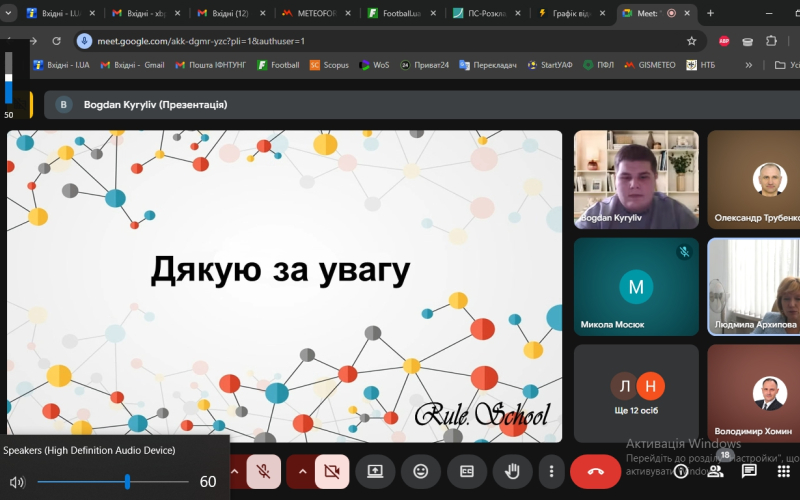This screenshot has width=800, height=500.
Task: Click the voice search microphone in address bar
Action: click(84, 41)
